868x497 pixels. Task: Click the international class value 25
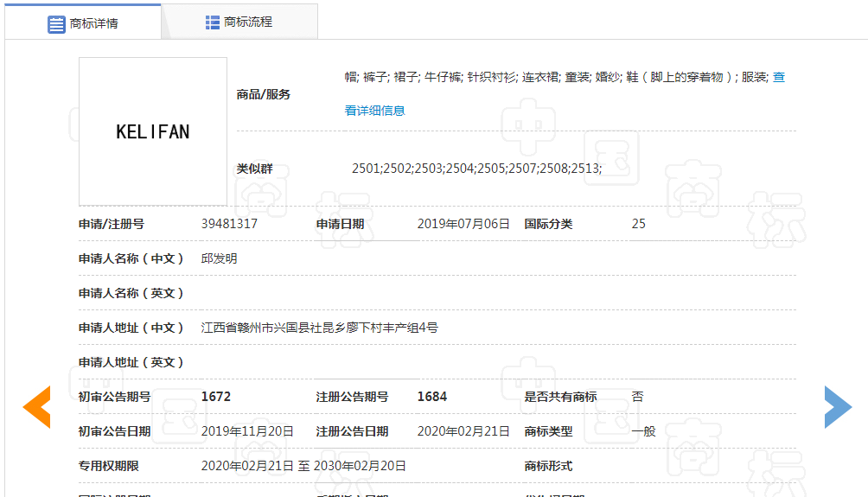click(638, 224)
